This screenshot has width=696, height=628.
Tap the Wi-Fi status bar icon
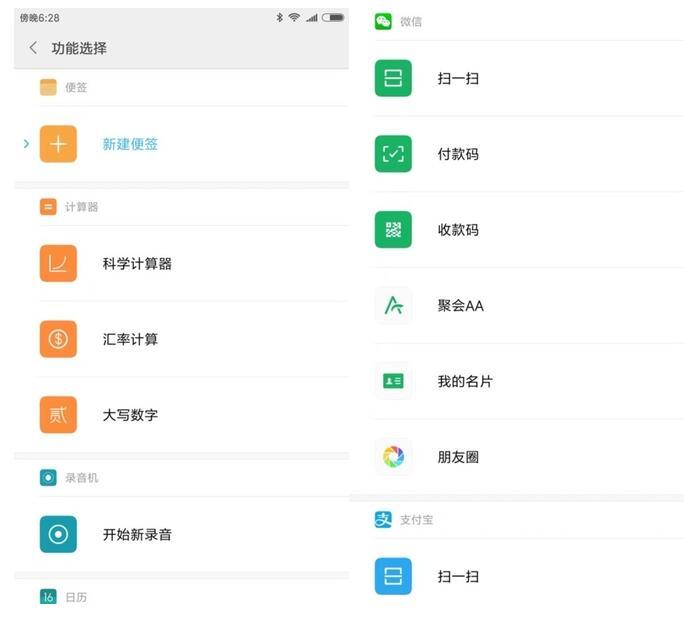[x=294, y=17]
